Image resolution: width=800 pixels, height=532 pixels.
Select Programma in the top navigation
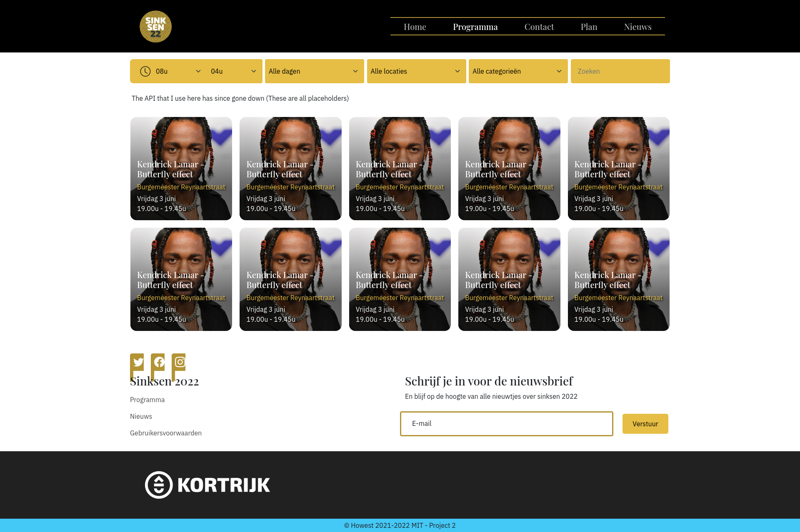click(475, 27)
